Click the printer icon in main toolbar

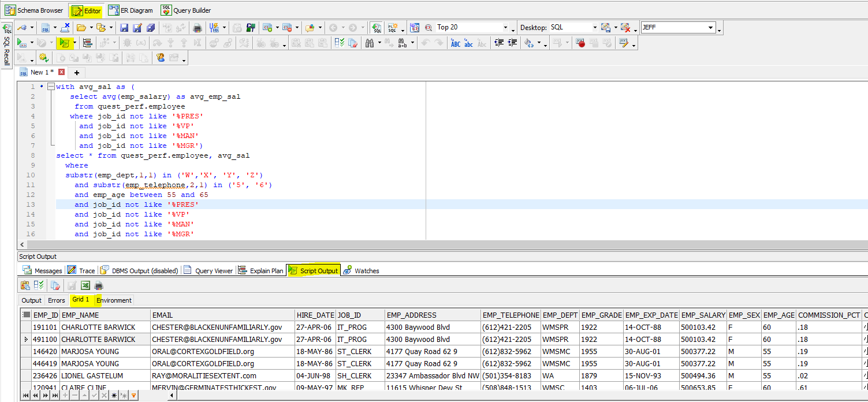coord(198,28)
